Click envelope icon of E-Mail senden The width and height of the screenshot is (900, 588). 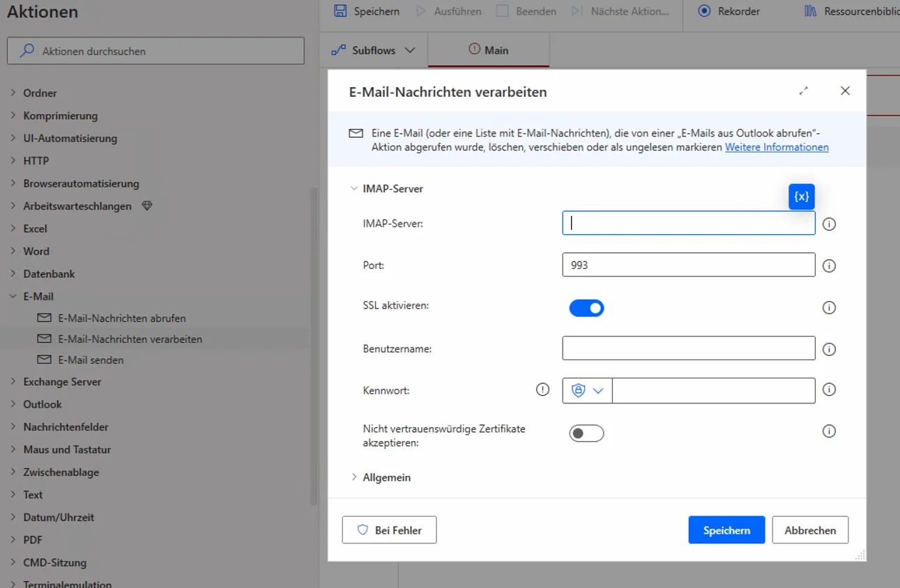pyautogui.click(x=45, y=359)
